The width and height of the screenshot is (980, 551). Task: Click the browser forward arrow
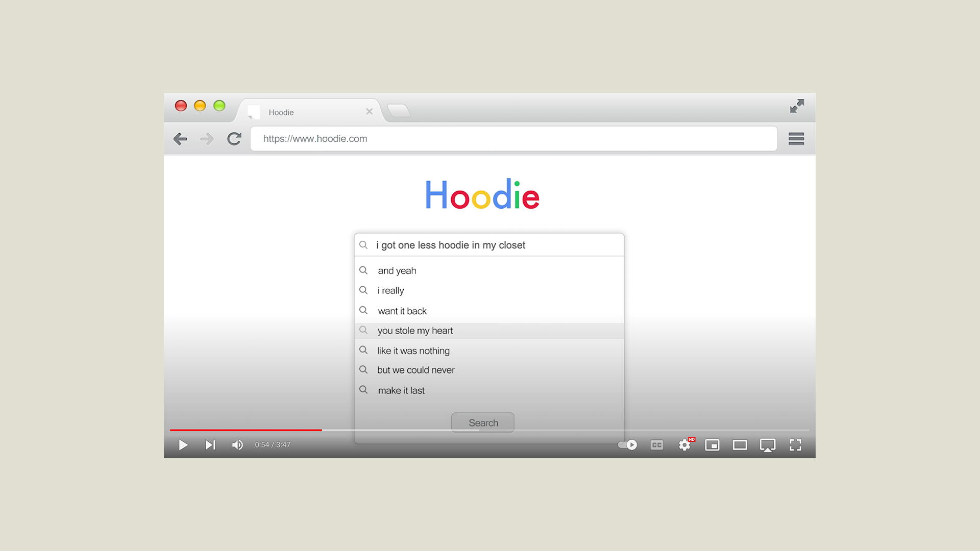coord(207,139)
